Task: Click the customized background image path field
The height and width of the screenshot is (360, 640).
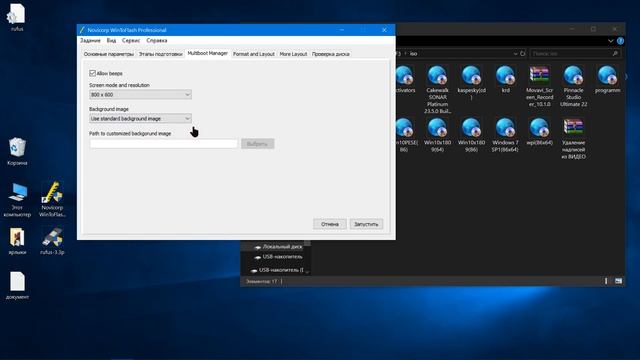Action: point(163,144)
